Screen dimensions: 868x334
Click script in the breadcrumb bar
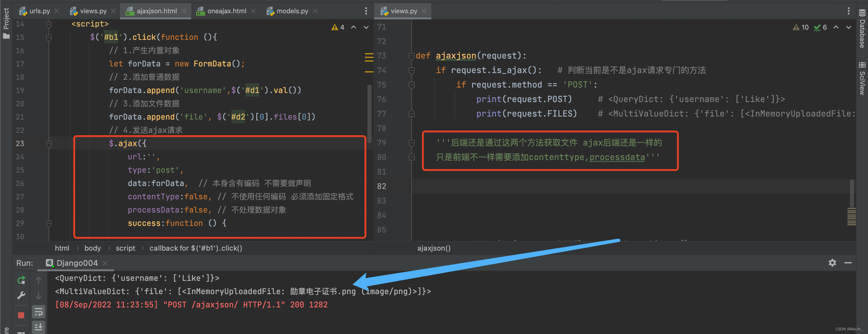click(x=125, y=248)
